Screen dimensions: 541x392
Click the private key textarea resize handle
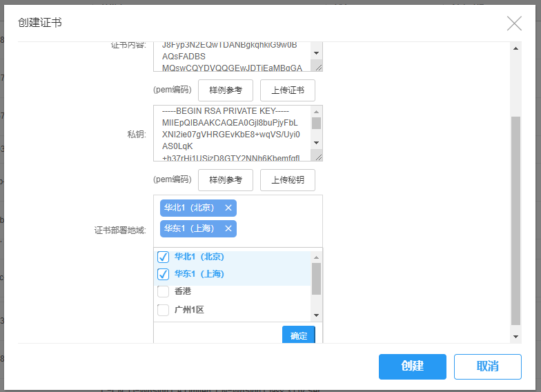coord(319,157)
